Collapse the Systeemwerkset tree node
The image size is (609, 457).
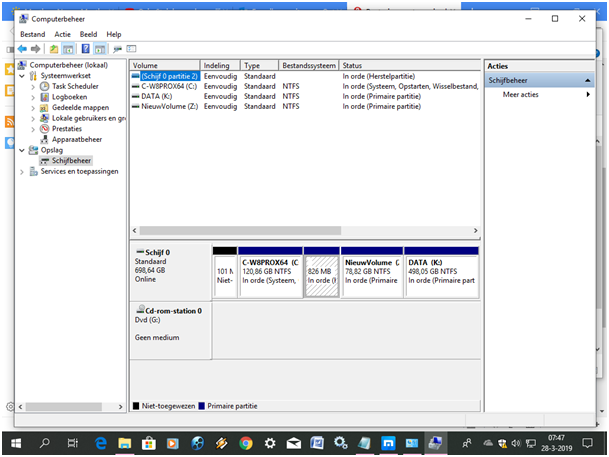pos(23,75)
